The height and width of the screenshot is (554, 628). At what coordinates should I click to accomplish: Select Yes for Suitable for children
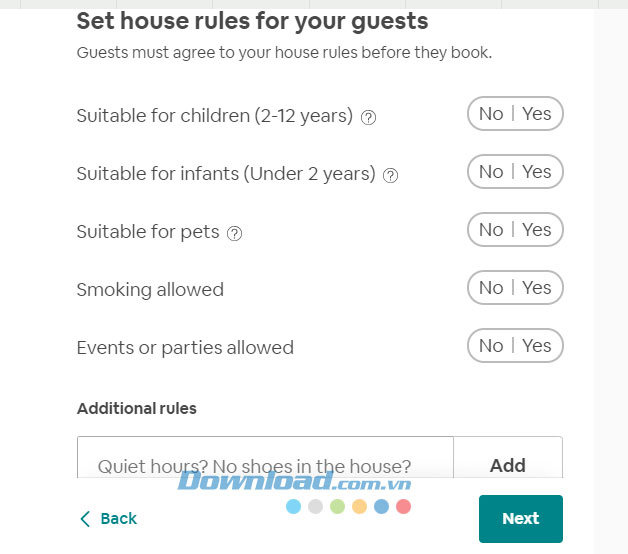[x=537, y=114]
